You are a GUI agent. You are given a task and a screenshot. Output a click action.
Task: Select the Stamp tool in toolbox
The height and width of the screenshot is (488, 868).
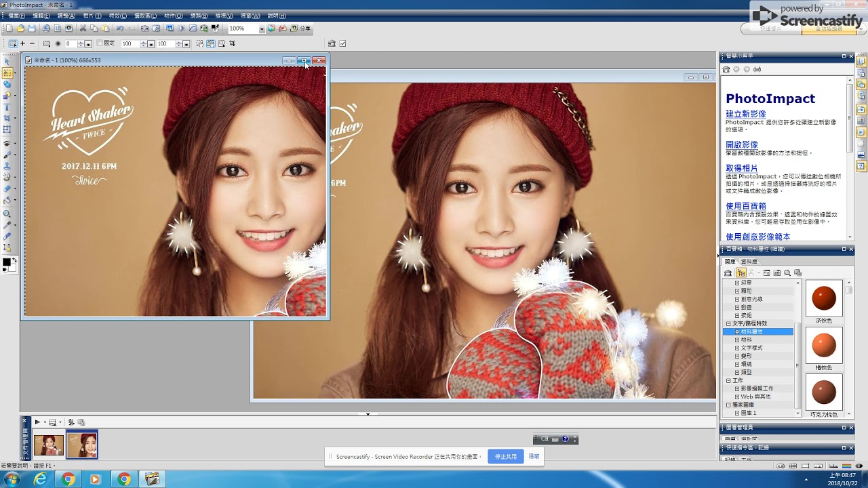[7, 165]
